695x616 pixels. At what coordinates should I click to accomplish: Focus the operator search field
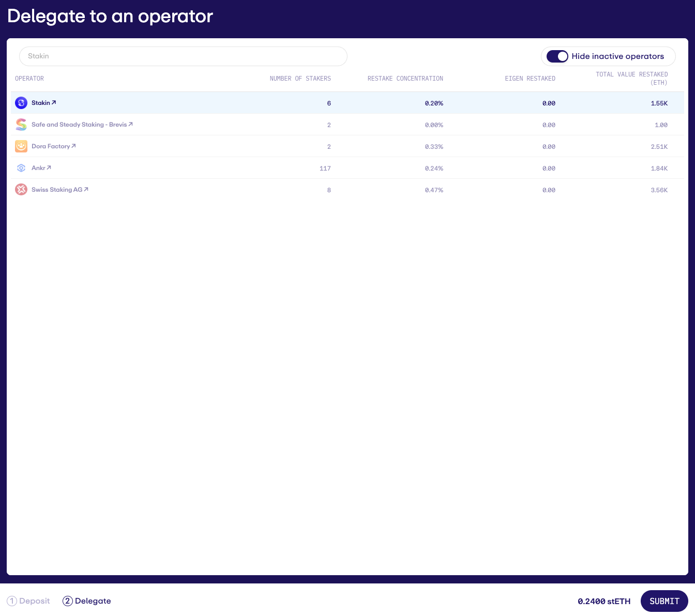click(x=183, y=56)
